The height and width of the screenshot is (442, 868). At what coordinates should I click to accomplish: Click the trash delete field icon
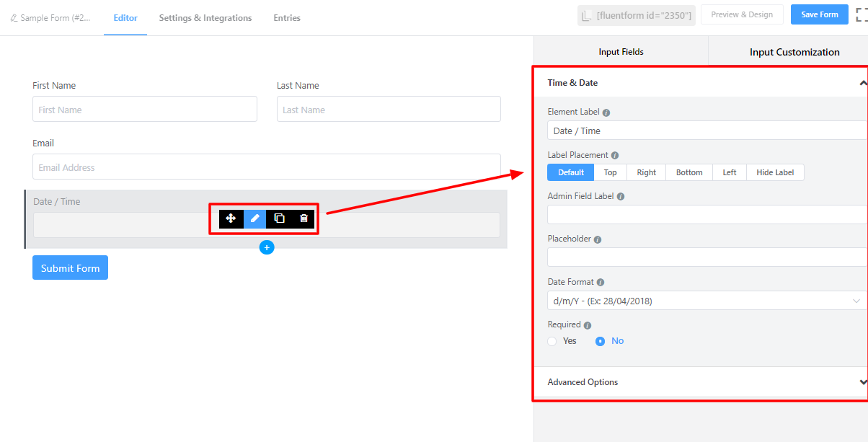coord(304,218)
